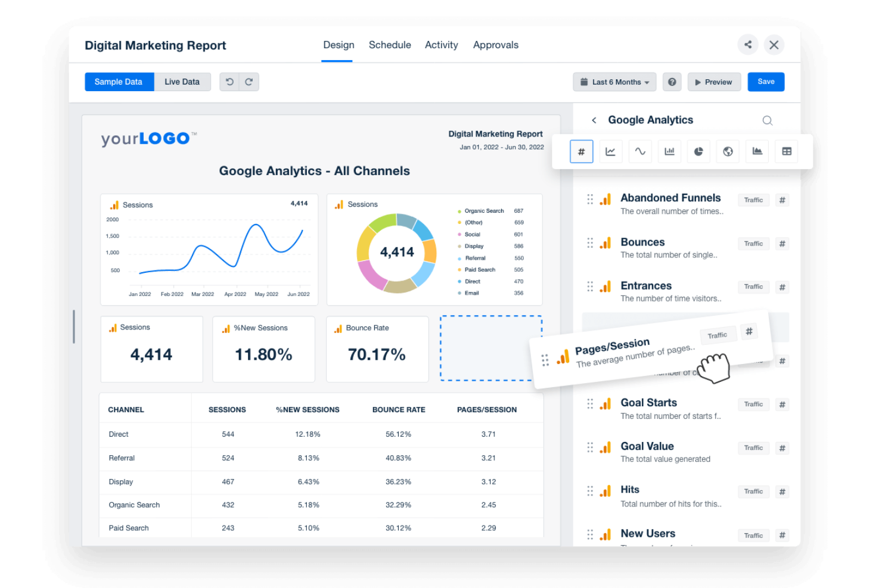Switch to Live Data mode
This screenshot has height=588, width=882.
182,82
